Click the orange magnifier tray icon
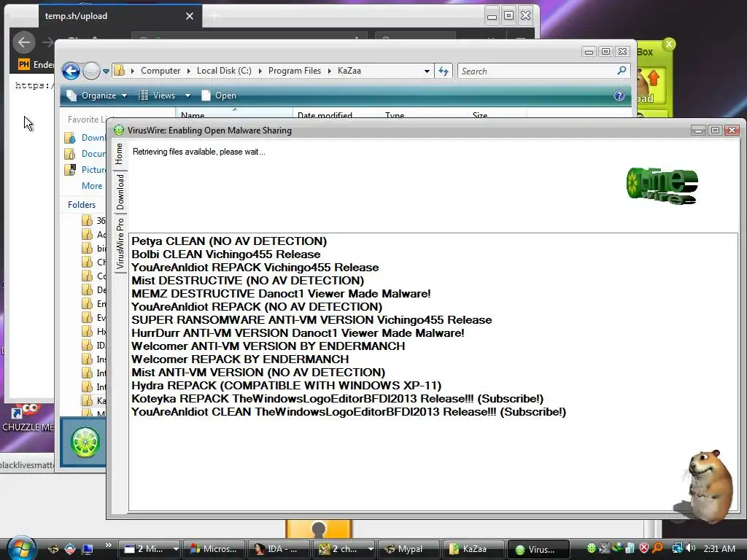Screen dimensions: 747x560 coord(657,548)
